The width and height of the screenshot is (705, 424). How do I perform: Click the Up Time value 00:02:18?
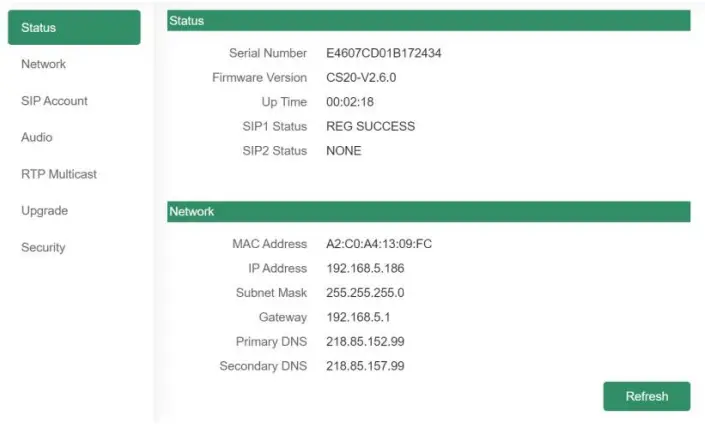[x=349, y=102]
